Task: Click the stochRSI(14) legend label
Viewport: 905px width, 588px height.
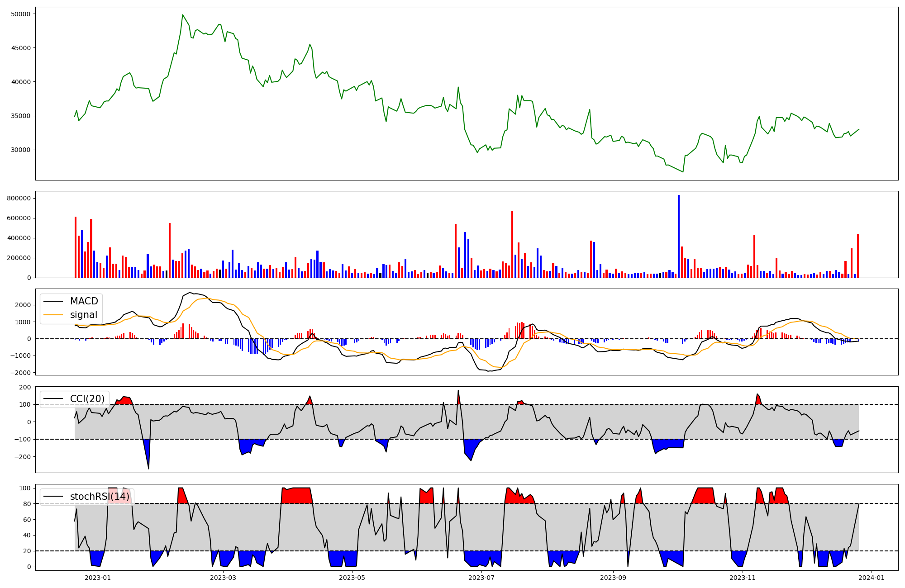Action: [100, 497]
